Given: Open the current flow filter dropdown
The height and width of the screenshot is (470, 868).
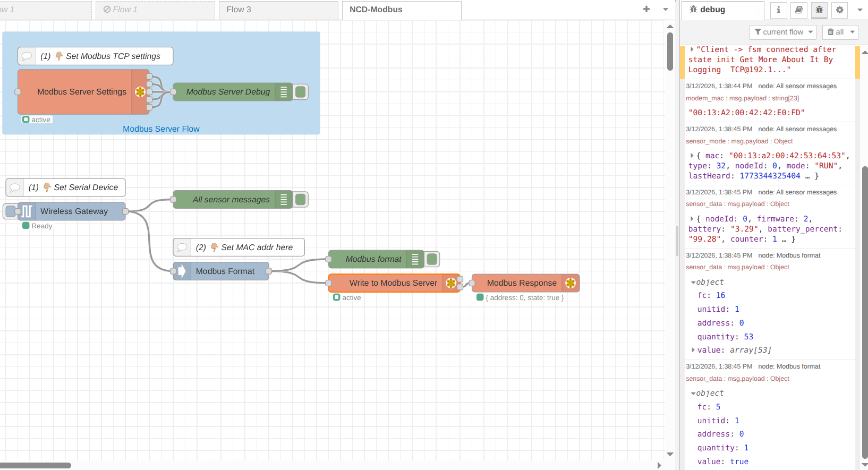Looking at the screenshot, I should (x=783, y=32).
